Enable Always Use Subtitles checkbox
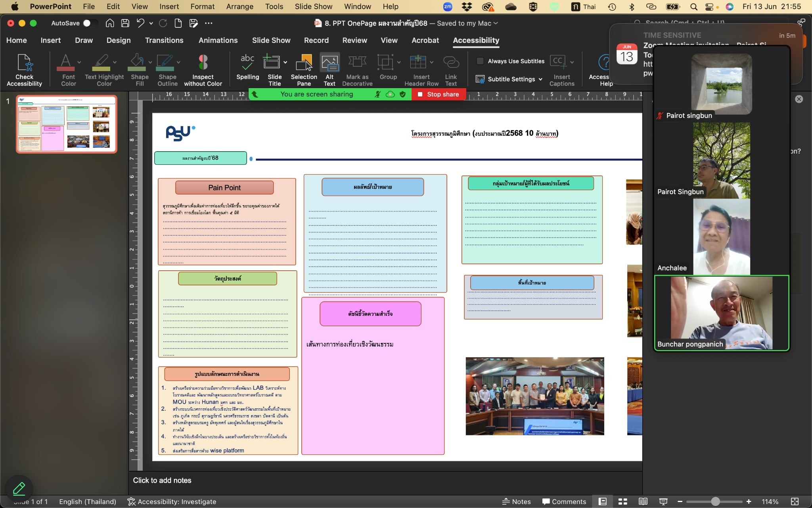This screenshot has width=812, height=508. pos(480,61)
